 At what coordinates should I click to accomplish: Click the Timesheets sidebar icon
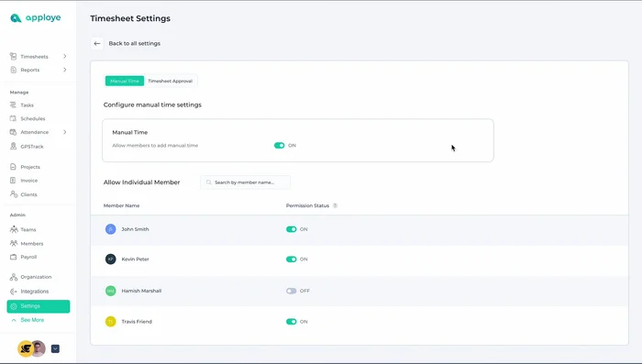tap(13, 56)
